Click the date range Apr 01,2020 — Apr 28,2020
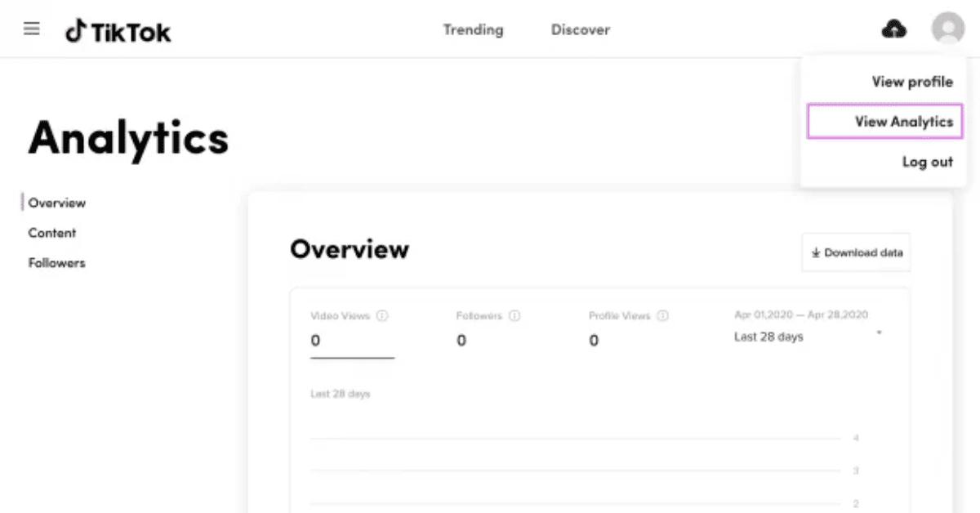 pyautogui.click(x=801, y=314)
